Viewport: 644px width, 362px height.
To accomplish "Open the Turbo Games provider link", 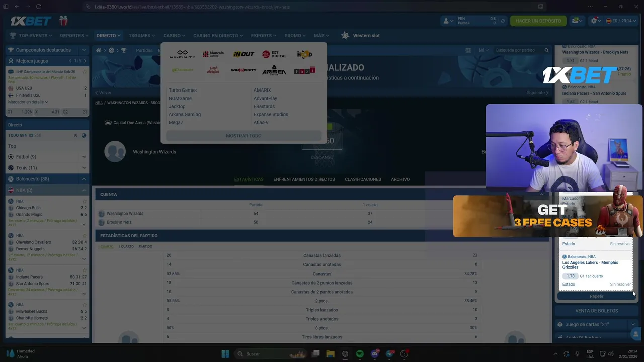I will click(183, 90).
